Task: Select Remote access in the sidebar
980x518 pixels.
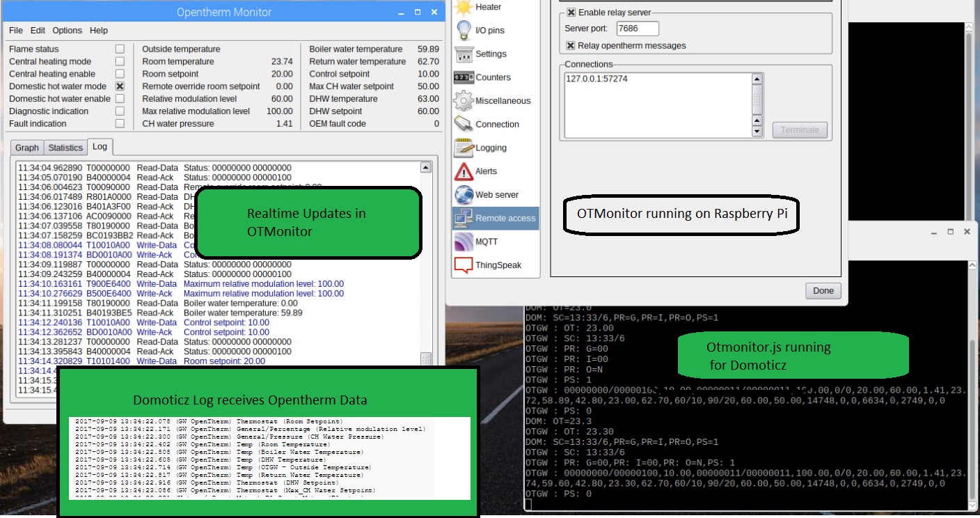Action: point(496,218)
